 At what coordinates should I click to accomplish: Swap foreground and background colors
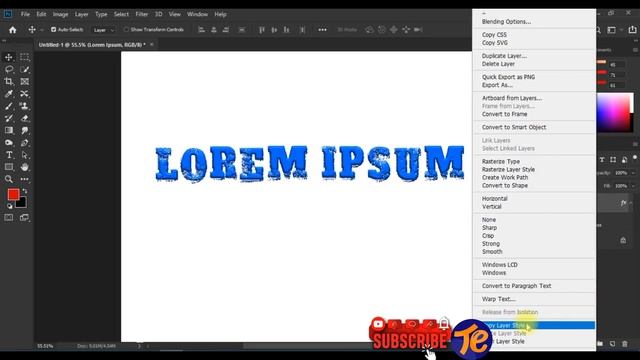click(25, 191)
